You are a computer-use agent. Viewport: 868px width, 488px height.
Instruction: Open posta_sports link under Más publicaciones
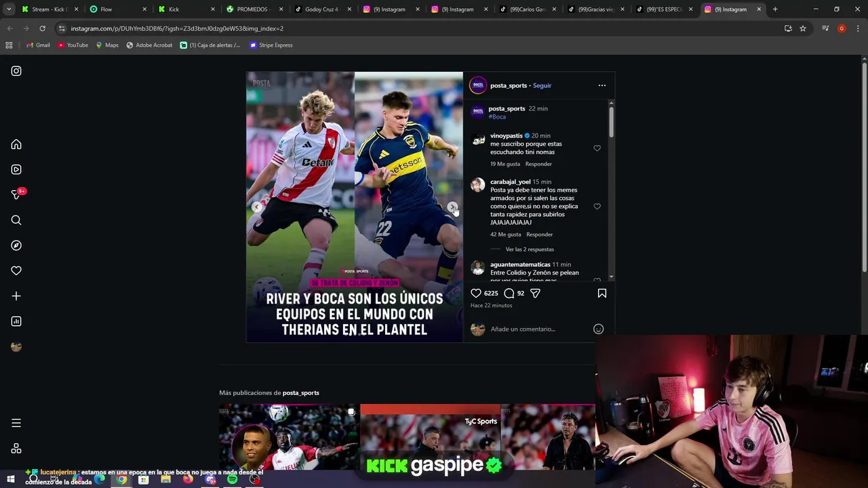(300, 392)
